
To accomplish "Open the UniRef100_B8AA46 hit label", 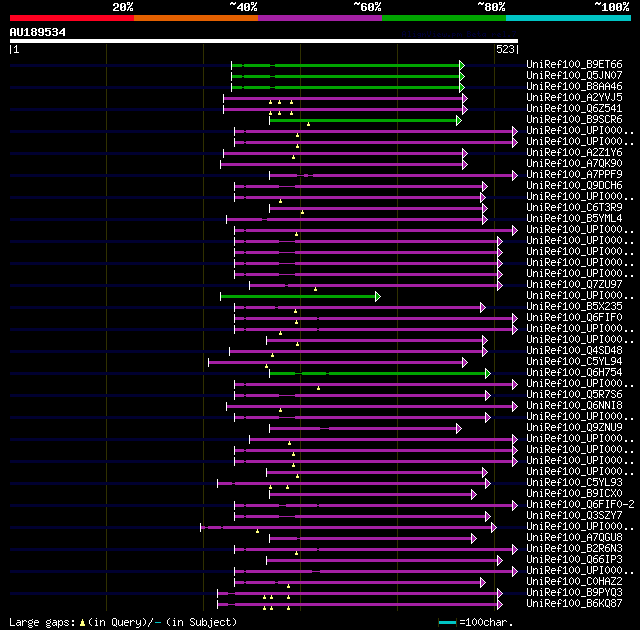I will click(574, 87).
